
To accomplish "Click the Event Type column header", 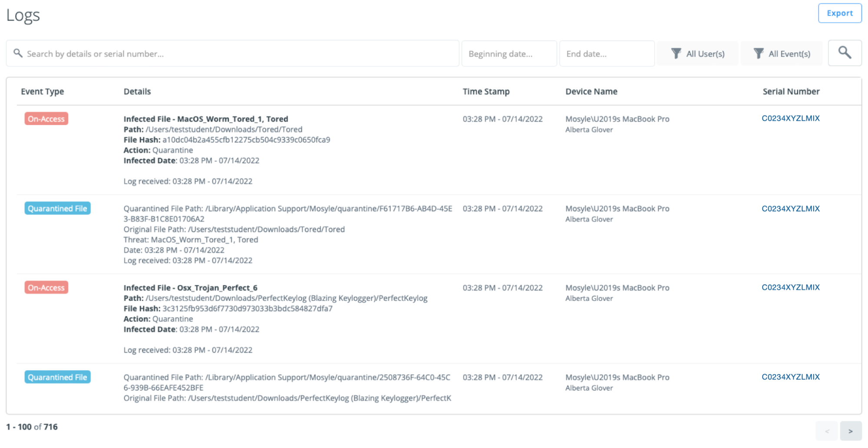I will click(43, 92).
